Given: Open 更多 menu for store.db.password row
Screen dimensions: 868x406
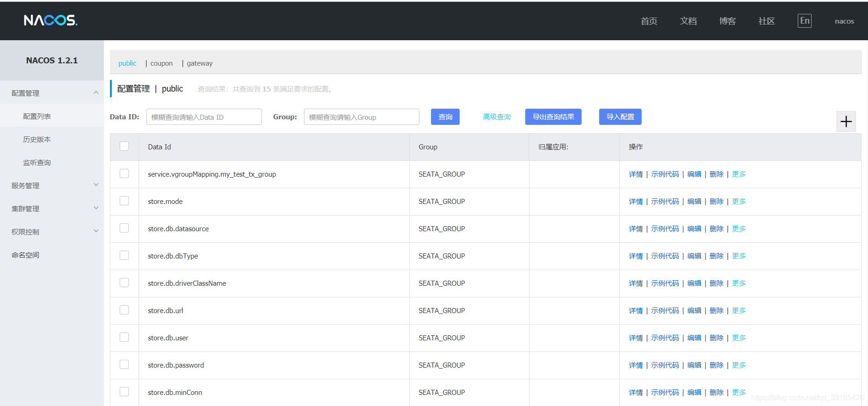Looking at the screenshot, I should 739,365.
